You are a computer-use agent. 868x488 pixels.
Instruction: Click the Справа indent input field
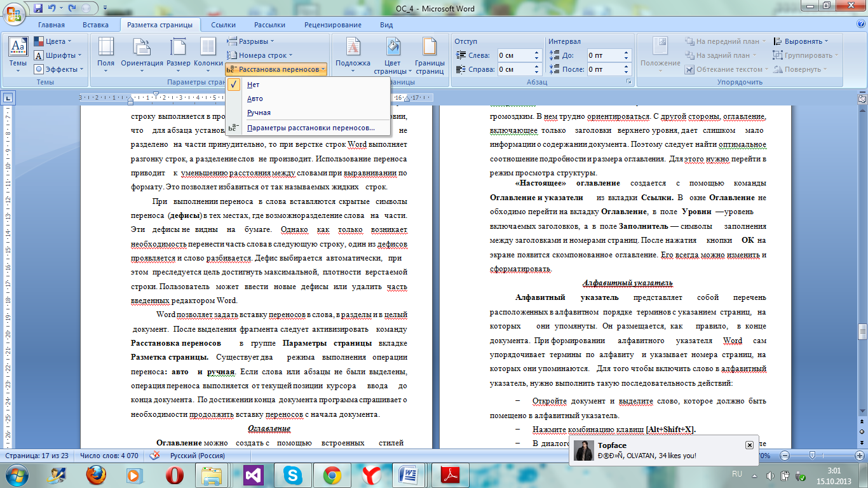click(x=515, y=69)
